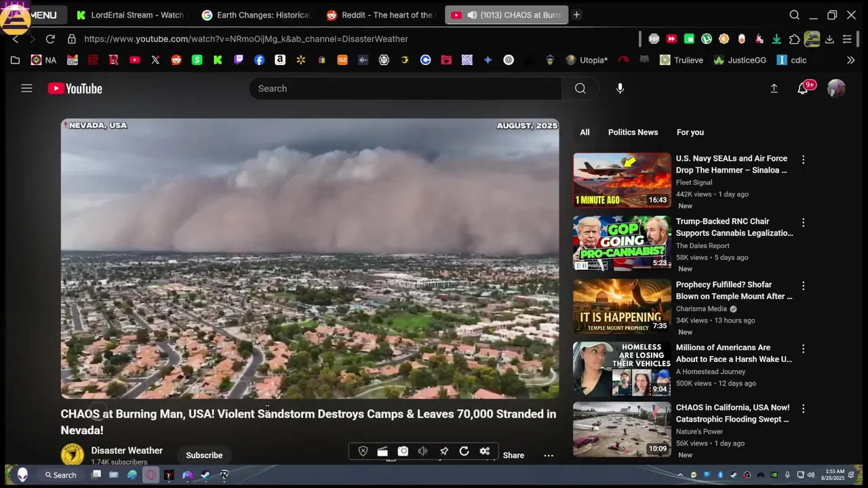View site info via the address-bar padlock
The height and width of the screenshot is (488, 868).
[x=71, y=39]
